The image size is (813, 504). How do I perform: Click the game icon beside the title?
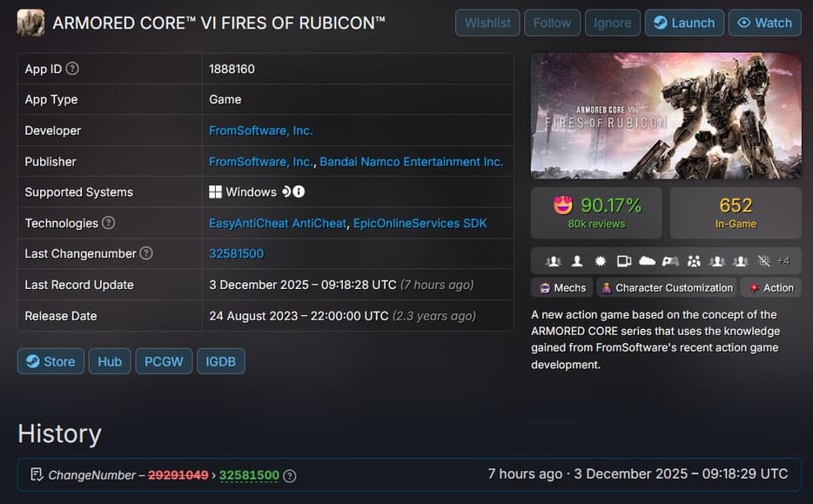click(x=30, y=23)
